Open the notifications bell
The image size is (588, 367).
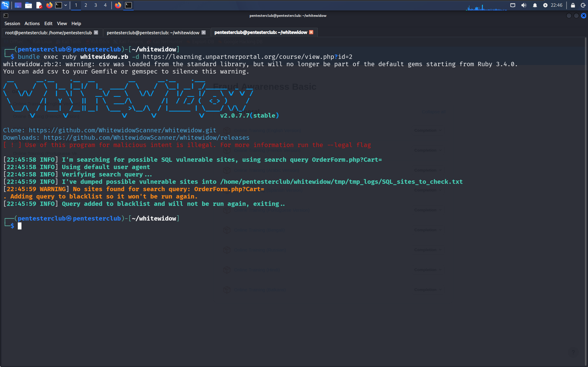(x=535, y=5)
